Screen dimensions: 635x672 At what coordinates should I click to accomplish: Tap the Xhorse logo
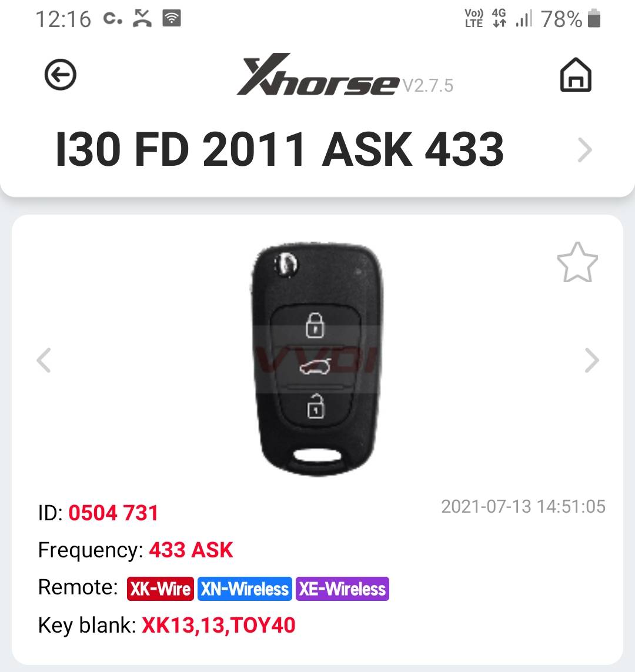[318, 75]
